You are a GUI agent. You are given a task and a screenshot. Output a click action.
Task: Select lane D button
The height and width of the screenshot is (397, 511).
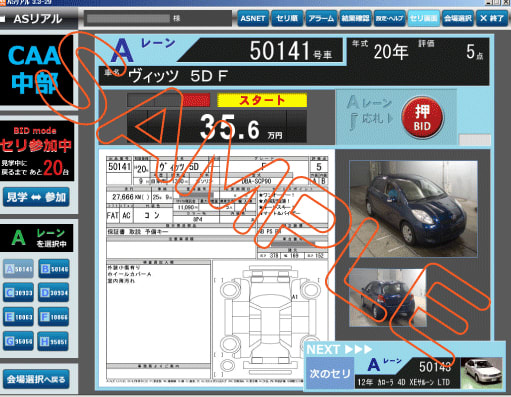54,293
